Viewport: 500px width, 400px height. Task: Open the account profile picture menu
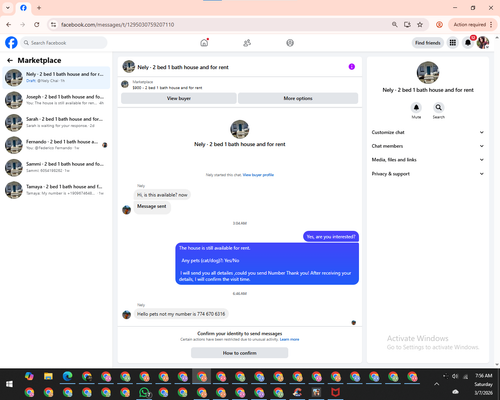pyautogui.click(x=483, y=43)
